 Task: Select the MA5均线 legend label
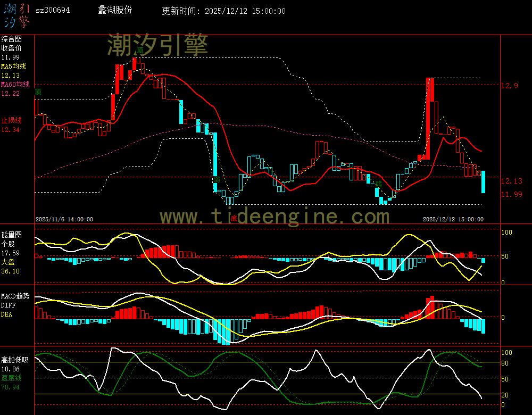pyautogui.click(x=13, y=67)
